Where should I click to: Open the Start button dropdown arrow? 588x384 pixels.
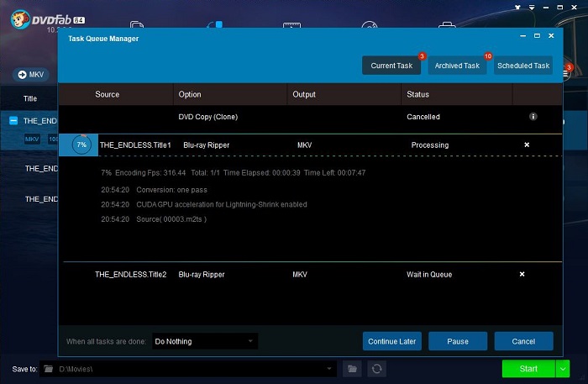(x=563, y=369)
